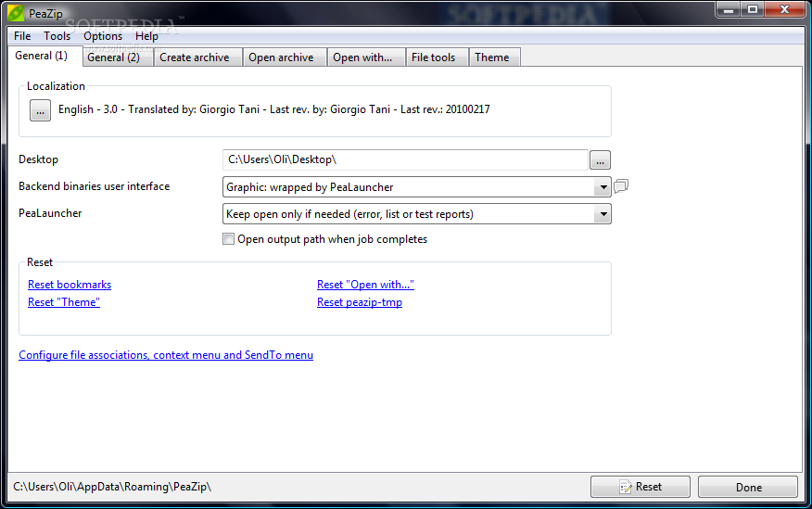812x509 pixels.
Task: Click the speech bubble hint icon
Action: point(621,185)
